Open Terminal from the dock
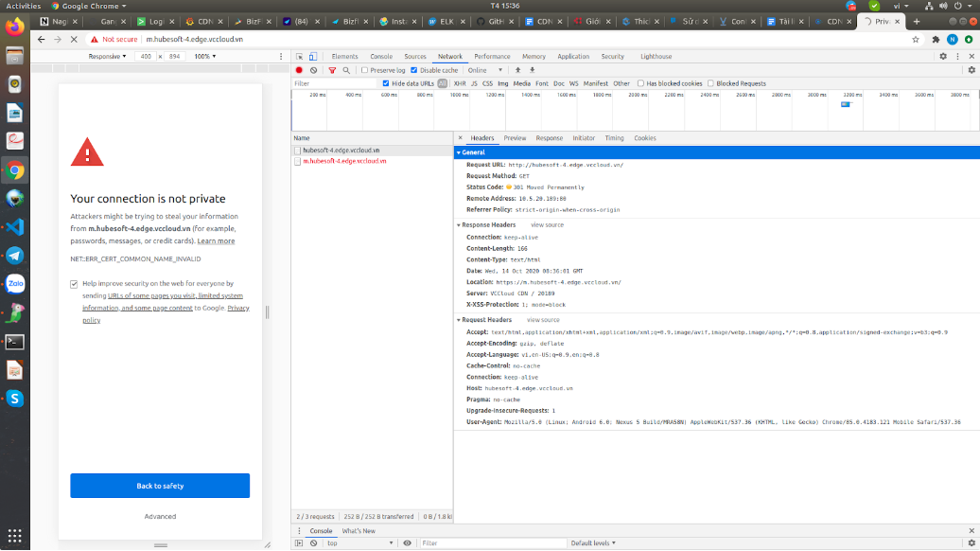The width and height of the screenshot is (980, 551). point(15,342)
